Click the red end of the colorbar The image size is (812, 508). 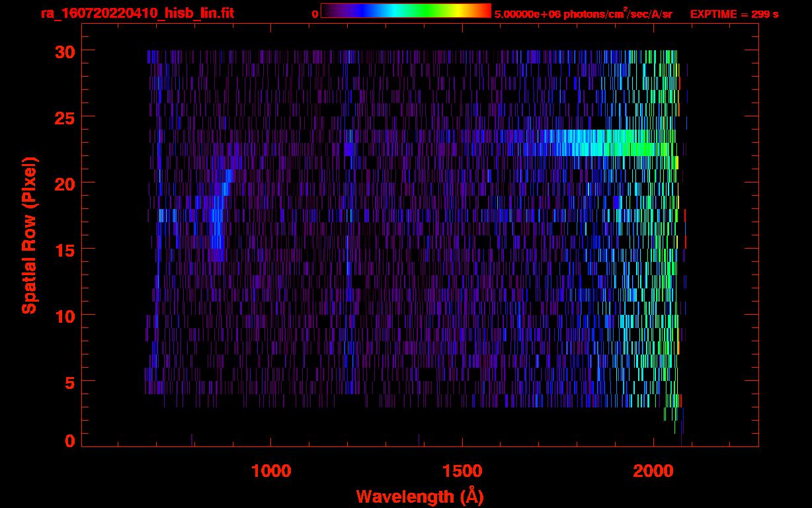click(484, 11)
